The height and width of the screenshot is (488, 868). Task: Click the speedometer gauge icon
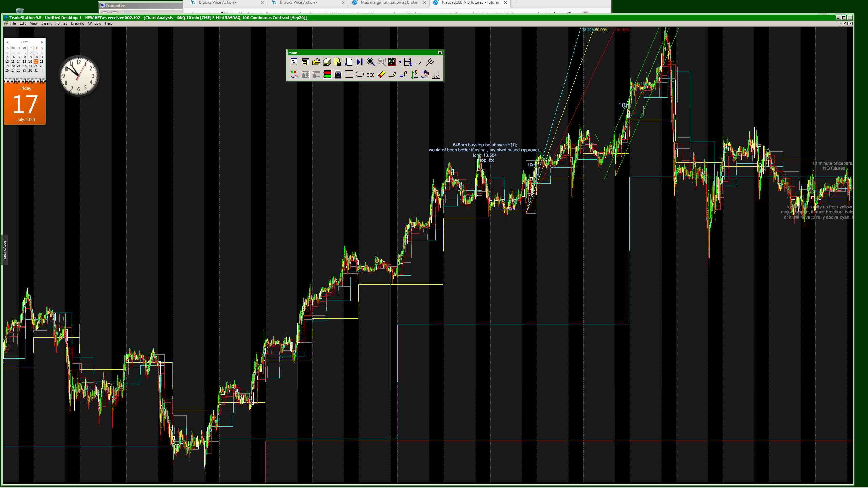click(338, 74)
